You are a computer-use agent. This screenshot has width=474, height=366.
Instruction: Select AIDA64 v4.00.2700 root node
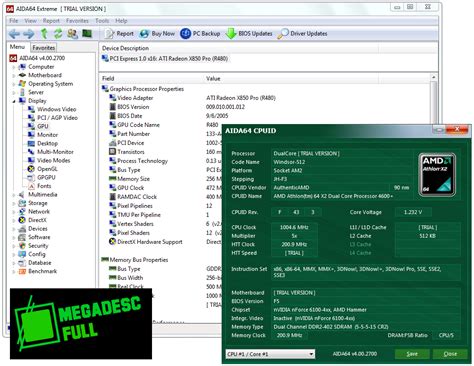pos(37,58)
